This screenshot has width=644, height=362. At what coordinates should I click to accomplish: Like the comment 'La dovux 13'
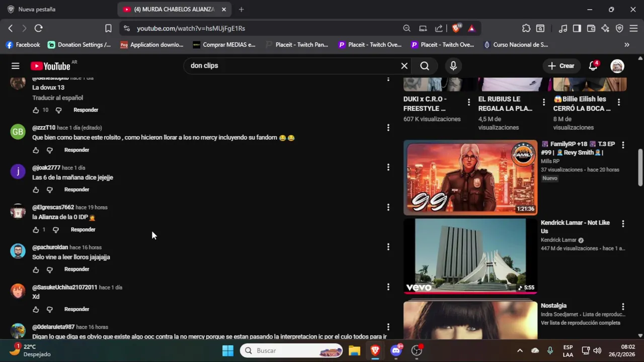[x=36, y=110]
